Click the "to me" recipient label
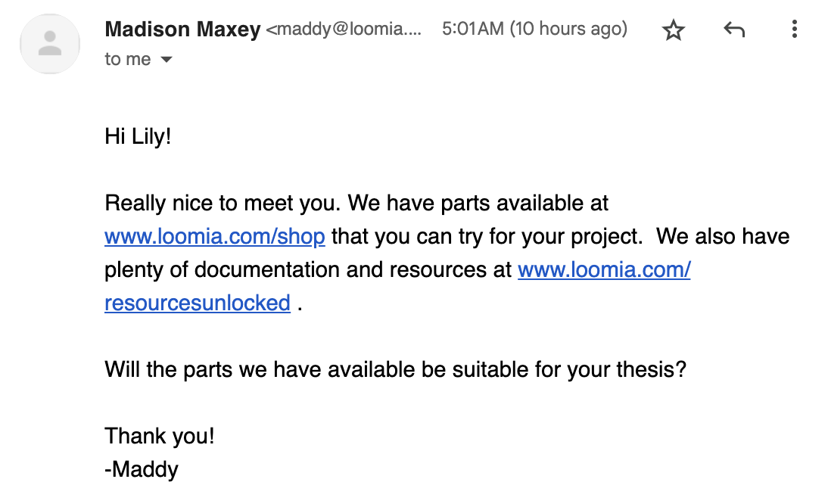The width and height of the screenshot is (828, 504). point(127,60)
